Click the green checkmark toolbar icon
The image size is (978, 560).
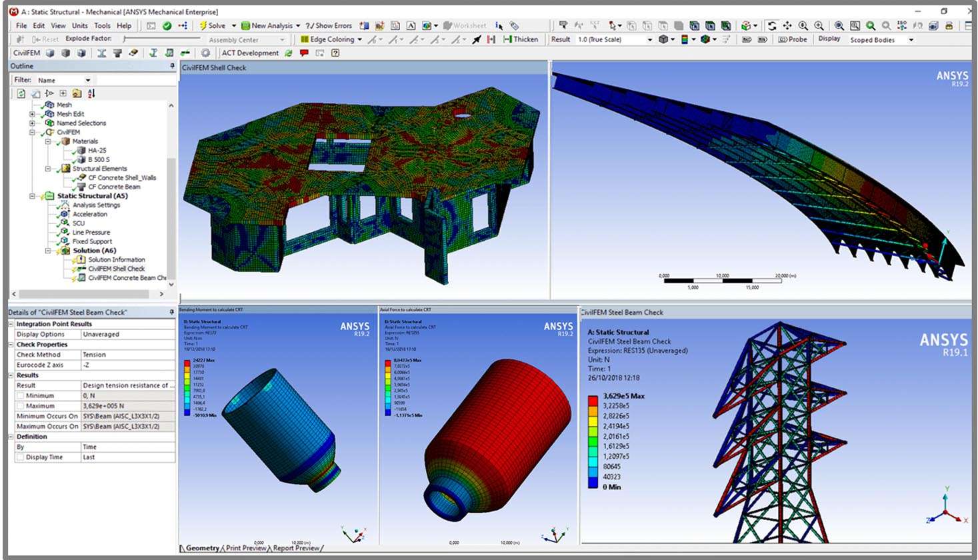(x=167, y=26)
